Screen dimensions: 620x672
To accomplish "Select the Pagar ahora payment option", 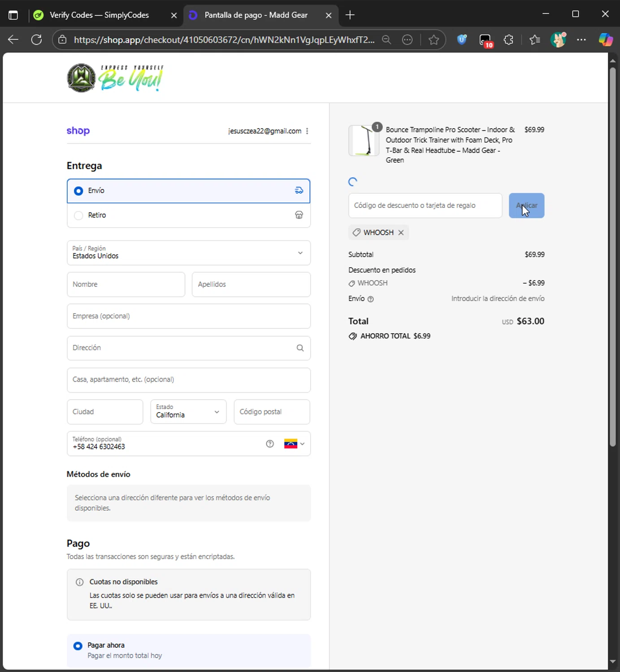I will click(188, 650).
